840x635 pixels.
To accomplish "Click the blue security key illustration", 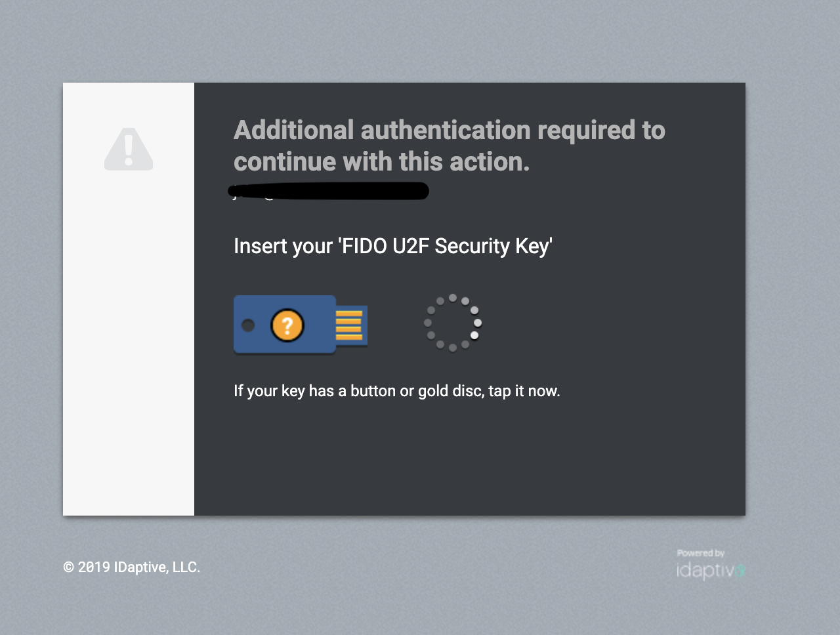I will [301, 325].
